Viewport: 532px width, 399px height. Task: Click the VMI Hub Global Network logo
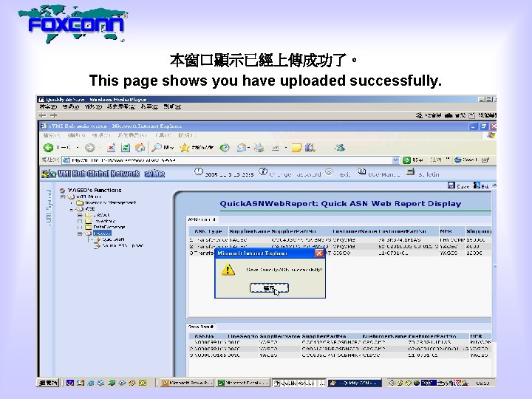point(99,174)
